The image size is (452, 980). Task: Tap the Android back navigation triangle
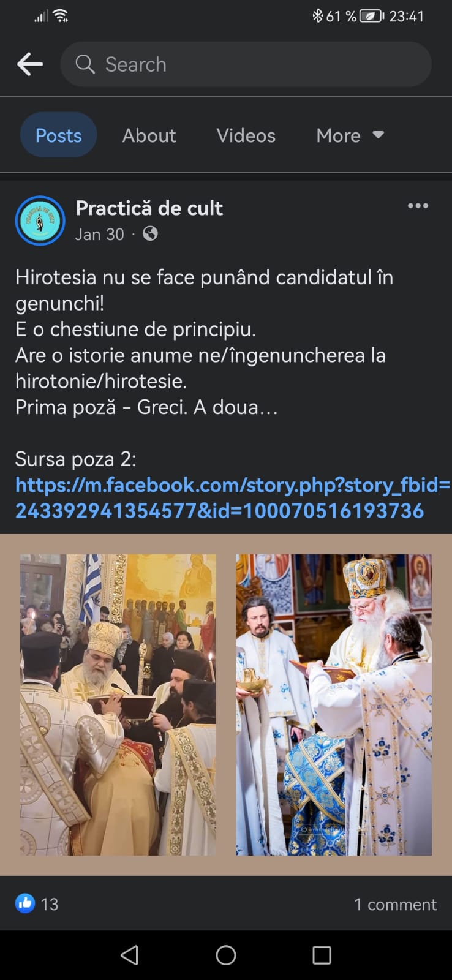point(129,955)
